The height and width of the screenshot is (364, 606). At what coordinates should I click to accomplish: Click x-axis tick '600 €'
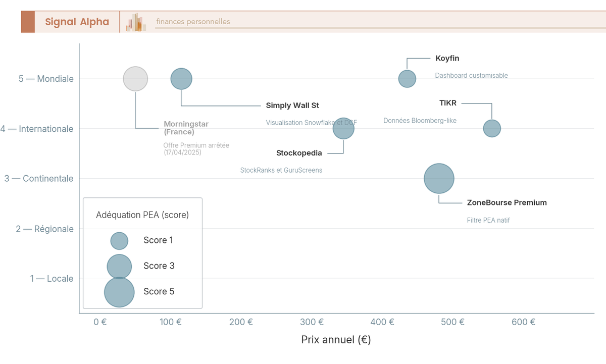tap(523, 322)
